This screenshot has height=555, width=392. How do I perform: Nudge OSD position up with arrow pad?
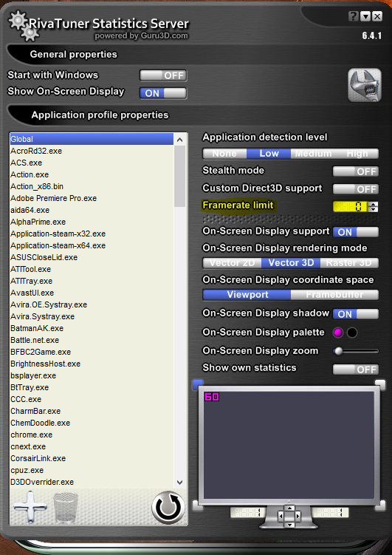coord(289,508)
